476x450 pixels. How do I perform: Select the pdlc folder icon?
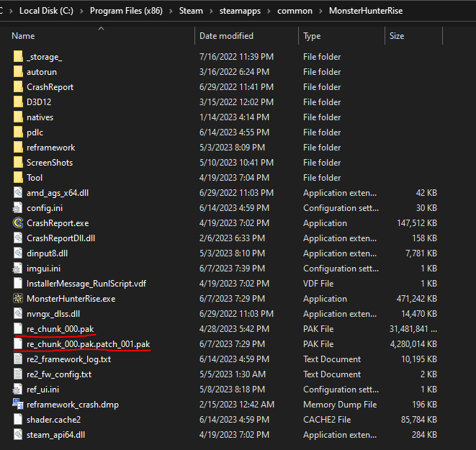tap(18, 132)
